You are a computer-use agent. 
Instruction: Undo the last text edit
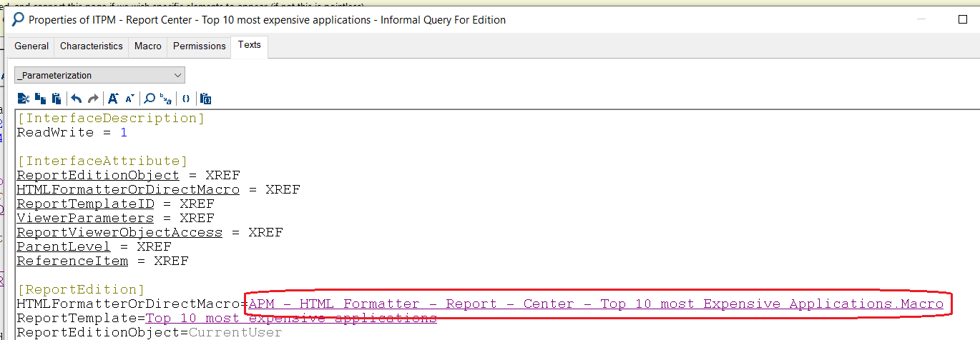tap(77, 99)
